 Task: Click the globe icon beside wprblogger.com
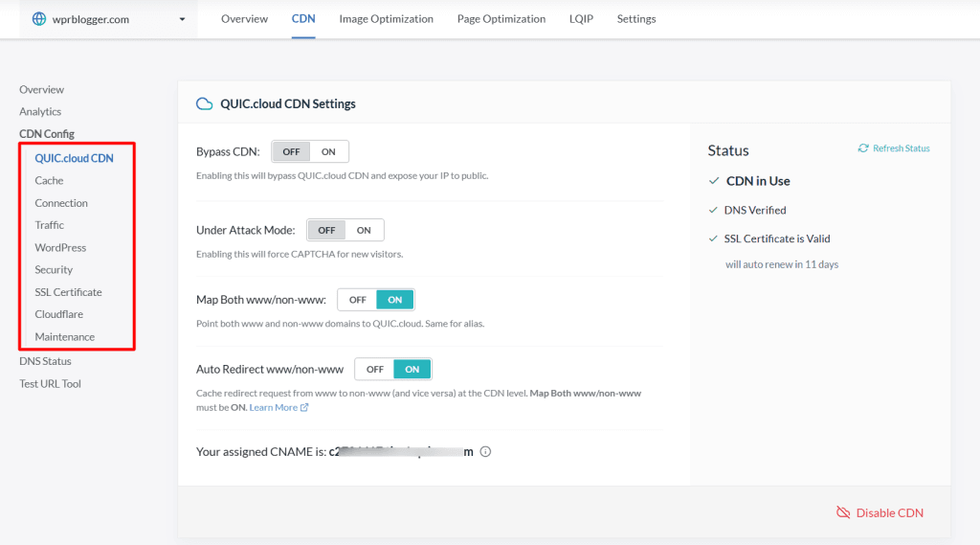(x=38, y=19)
